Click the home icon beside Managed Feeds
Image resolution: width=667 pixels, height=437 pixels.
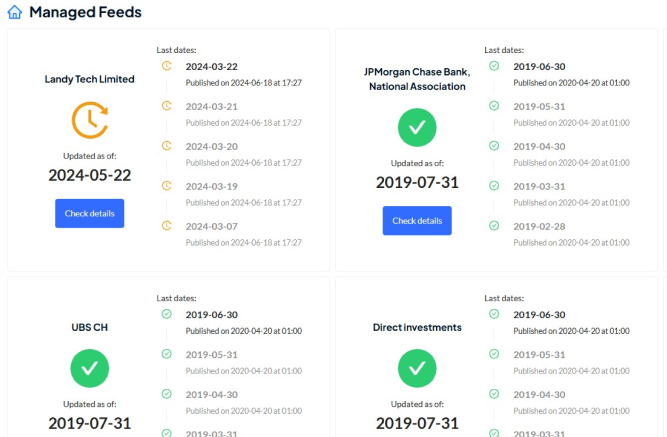click(15, 12)
